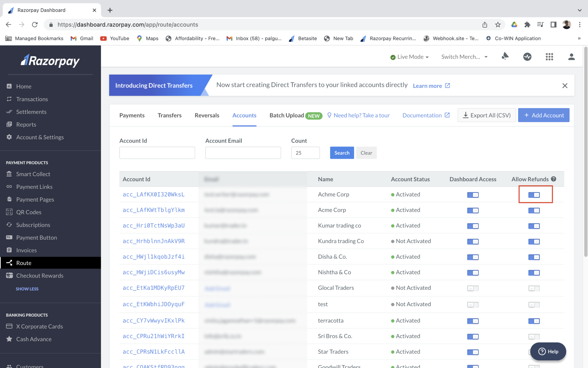
Task: Open the notifications announcement icon
Action: [x=505, y=56]
